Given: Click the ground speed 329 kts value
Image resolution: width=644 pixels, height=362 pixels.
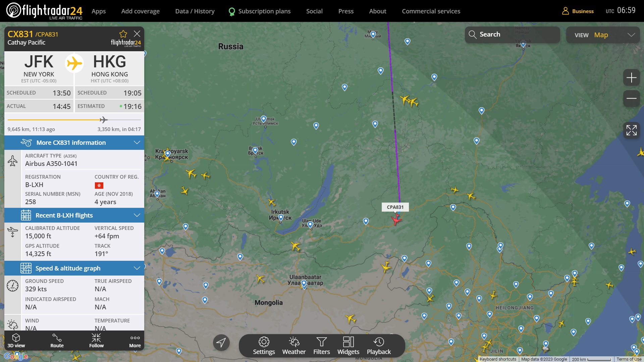Looking at the screenshot, I should pyautogui.click(x=36, y=289).
